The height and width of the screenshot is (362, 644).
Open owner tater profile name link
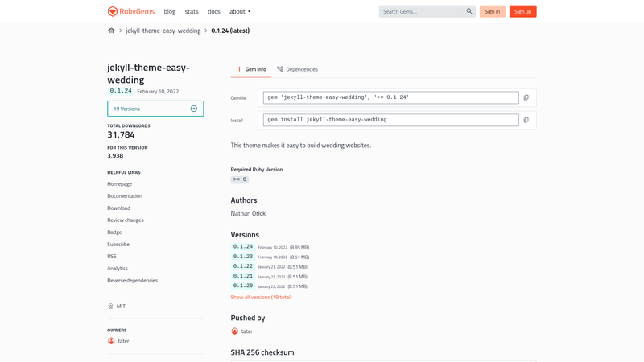point(123,341)
